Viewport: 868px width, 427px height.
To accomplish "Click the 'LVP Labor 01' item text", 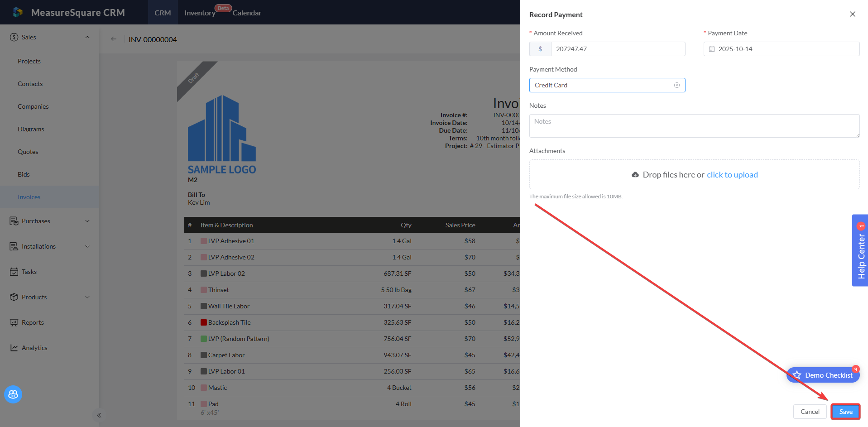I will (x=226, y=371).
